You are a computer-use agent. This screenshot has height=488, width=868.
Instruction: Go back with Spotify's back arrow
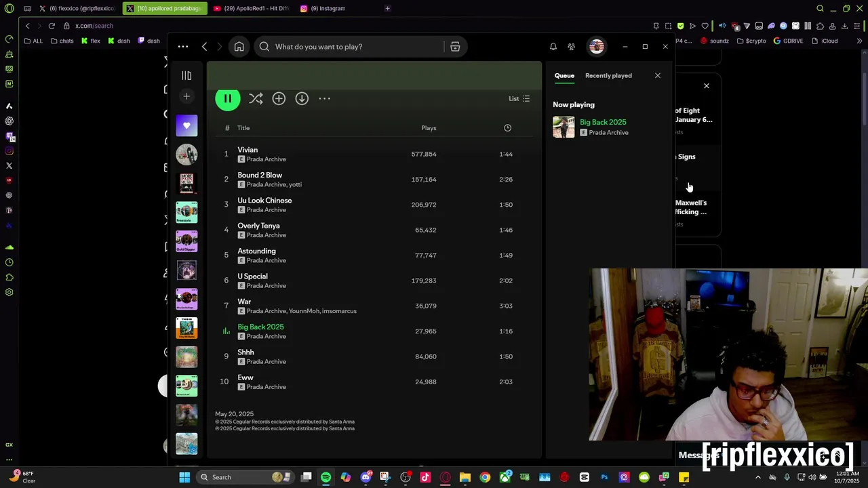pyautogui.click(x=204, y=47)
